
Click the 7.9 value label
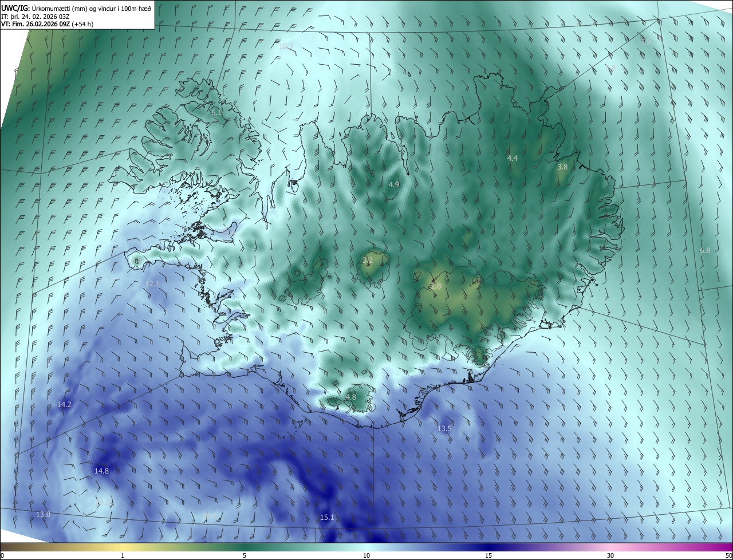[645, 41]
